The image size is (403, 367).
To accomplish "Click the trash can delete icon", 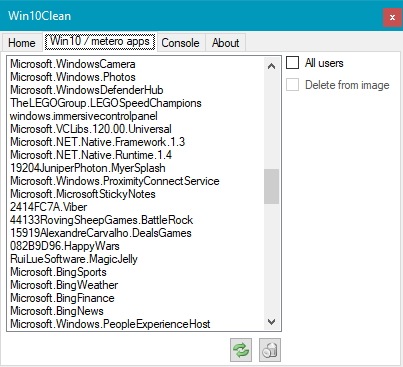I will pos(270,350).
